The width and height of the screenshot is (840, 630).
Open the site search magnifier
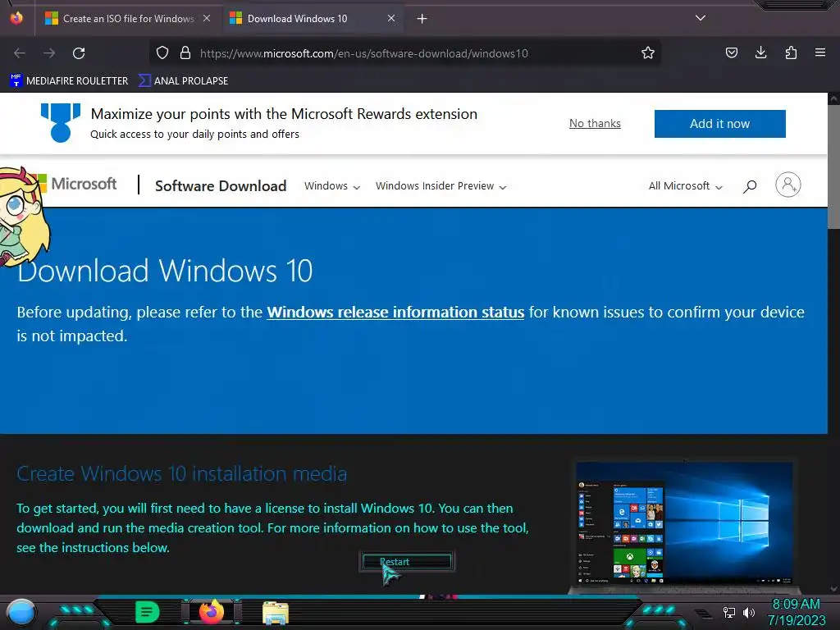tap(750, 186)
